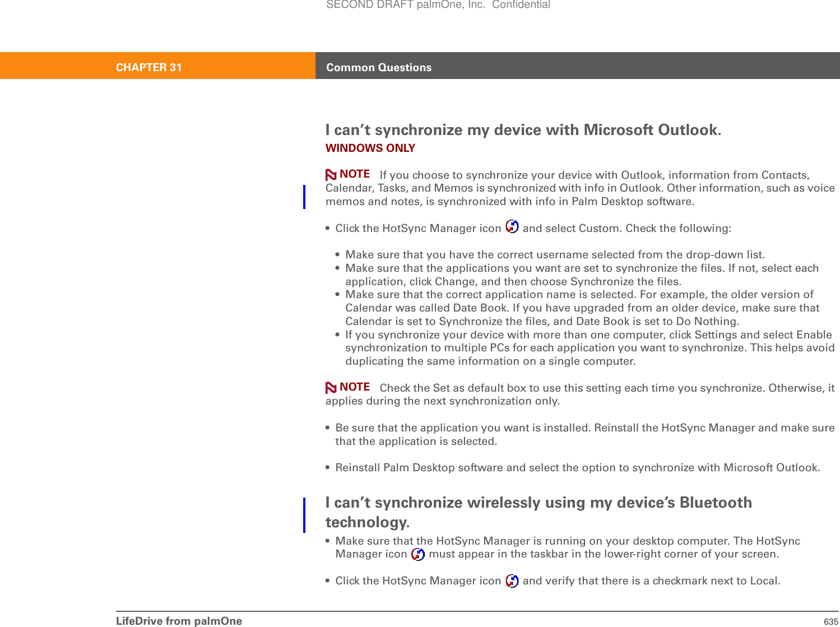Click the line "applies during the next synchronization only."
The height and width of the screenshot is (627, 840).
pos(443,401)
